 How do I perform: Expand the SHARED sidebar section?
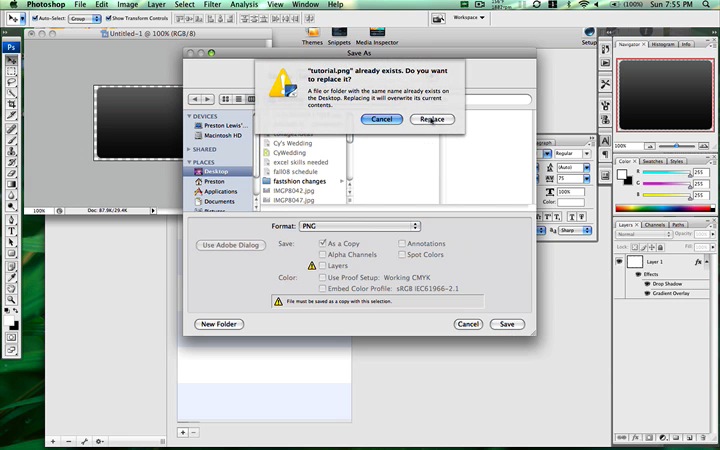coord(189,149)
